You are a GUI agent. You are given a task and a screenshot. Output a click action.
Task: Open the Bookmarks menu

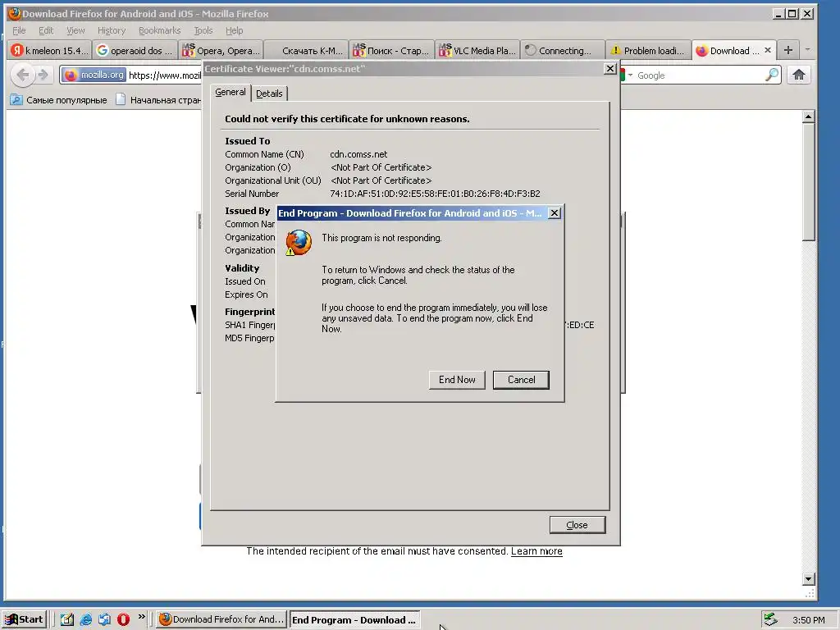[160, 30]
